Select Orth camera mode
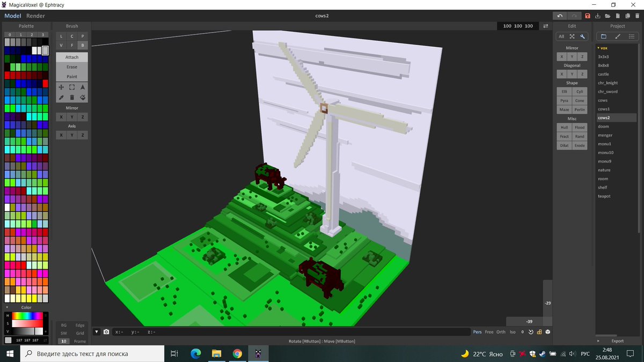Viewport: 644px width, 362px height. click(x=501, y=332)
